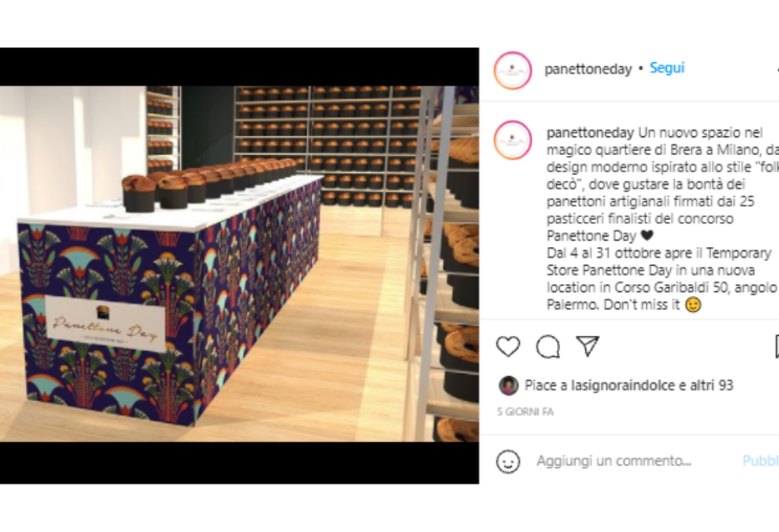
Task: Open post options menu at header right
Action: coord(777,70)
